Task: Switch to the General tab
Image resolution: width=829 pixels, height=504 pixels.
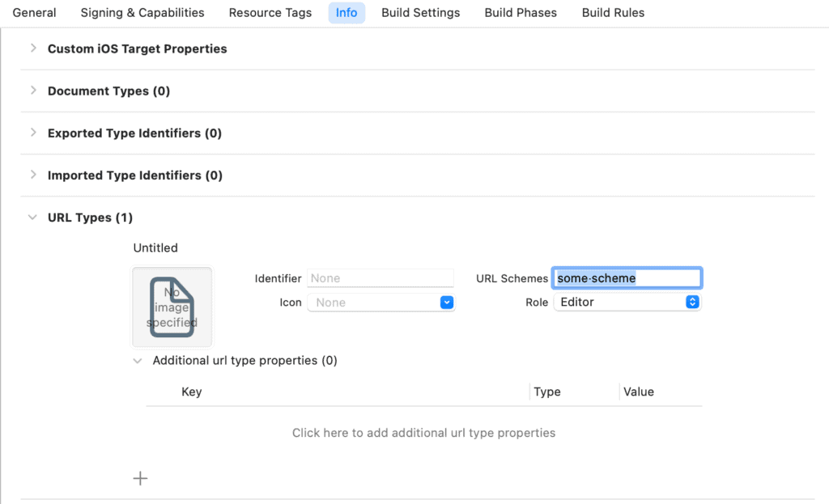Action: [x=34, y=13]
